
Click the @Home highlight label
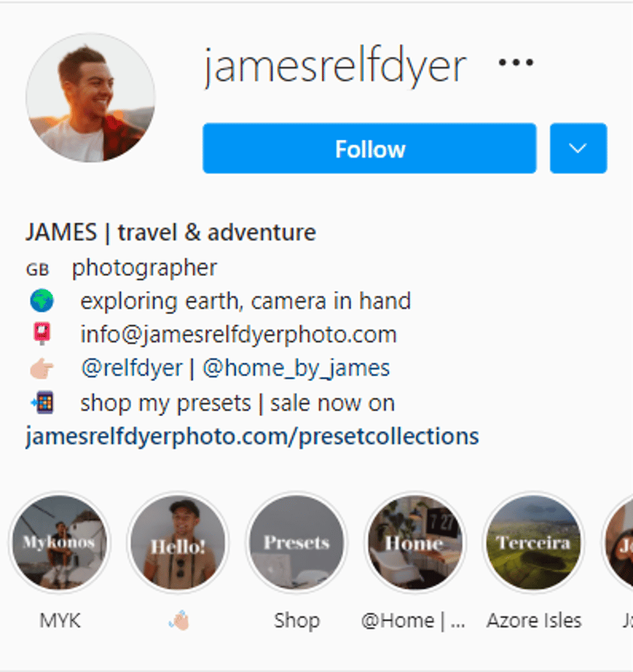point(413,621)
